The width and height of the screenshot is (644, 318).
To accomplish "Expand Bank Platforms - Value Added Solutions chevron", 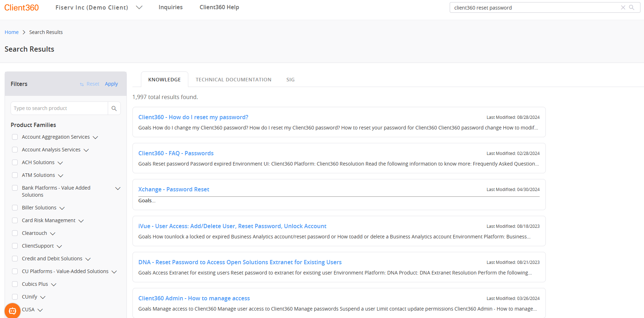I will tap(118, 188).
